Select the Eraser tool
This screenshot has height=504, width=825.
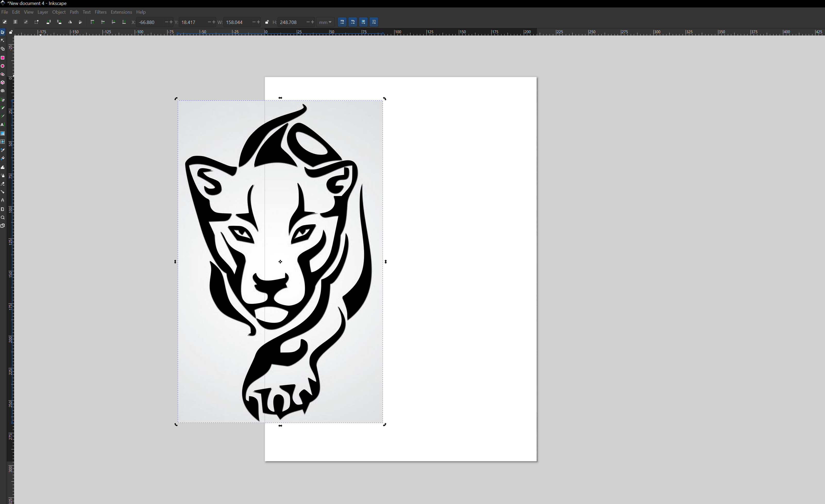tap(3, 184)
